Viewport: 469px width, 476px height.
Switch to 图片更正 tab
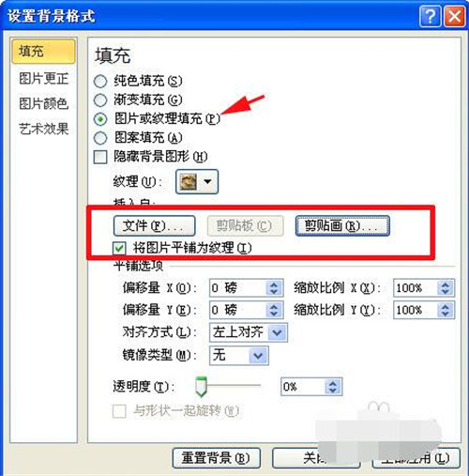[x=43, y=78]
